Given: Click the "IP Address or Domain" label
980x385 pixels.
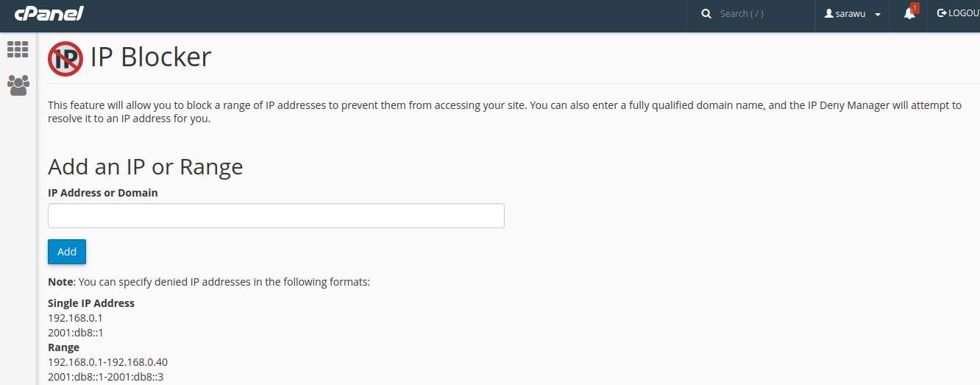Looking at the screenshot, I should (103, 193).
